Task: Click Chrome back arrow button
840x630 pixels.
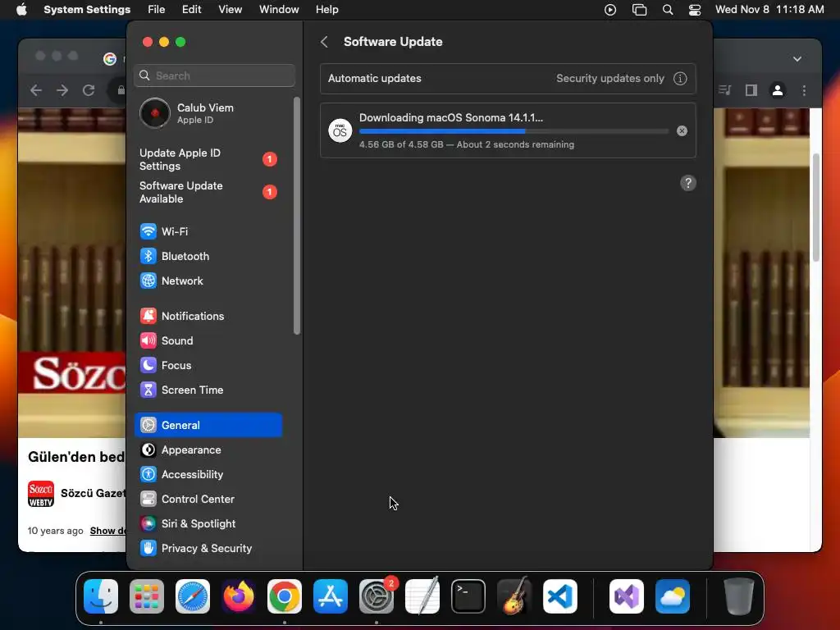Action: (36, 90)
